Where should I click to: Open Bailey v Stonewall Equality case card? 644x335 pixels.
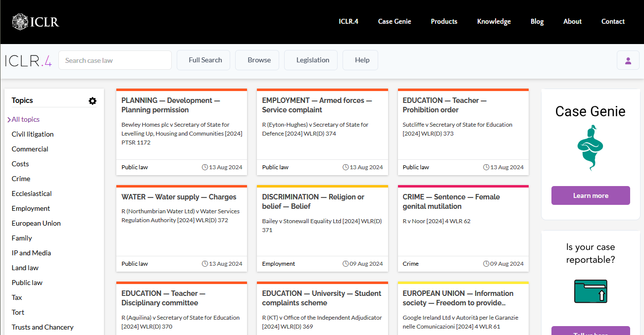pyautogui.click(x=322, y=226)
